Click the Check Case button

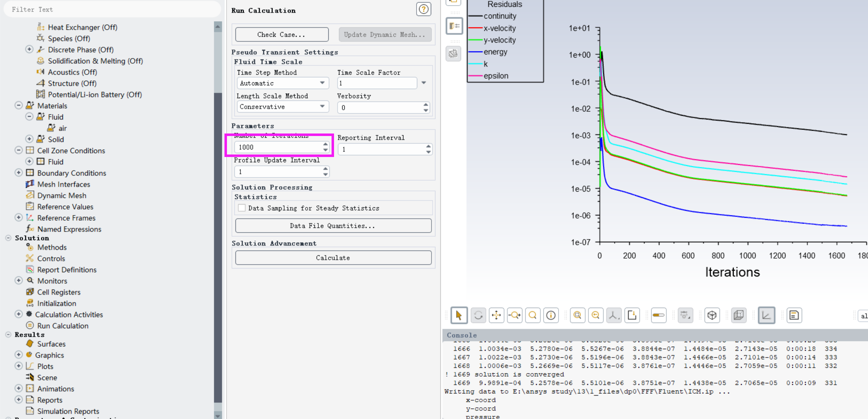click(281, 35)
